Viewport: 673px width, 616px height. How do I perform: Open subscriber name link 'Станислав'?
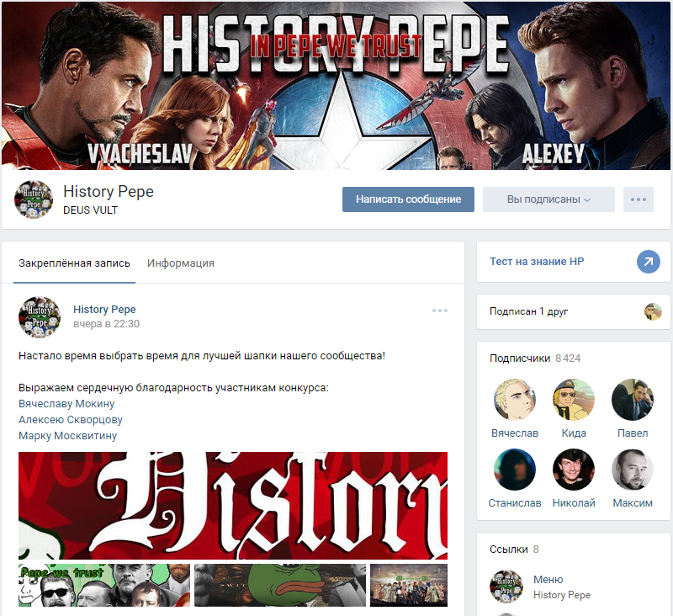point(515,503)
